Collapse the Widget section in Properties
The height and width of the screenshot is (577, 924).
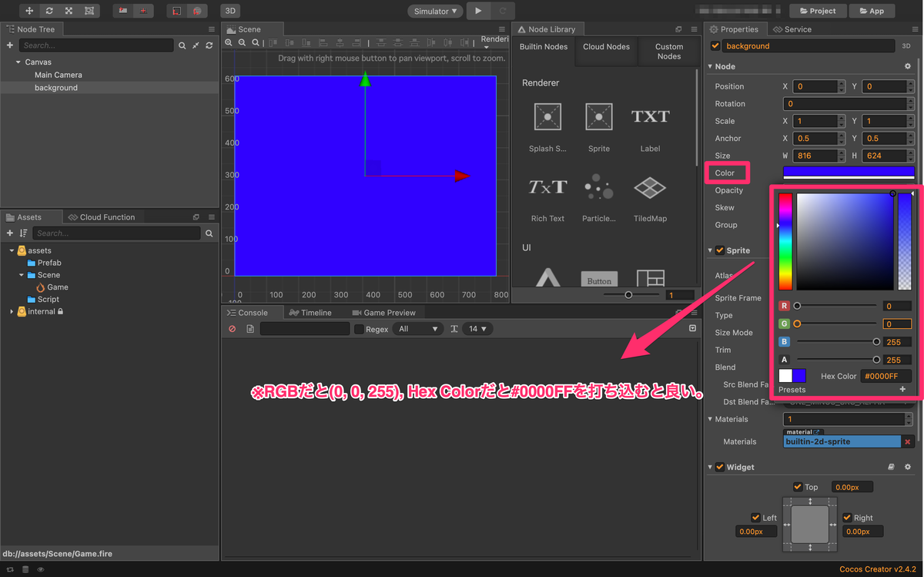pyautogui.click(x=710, y=467)
